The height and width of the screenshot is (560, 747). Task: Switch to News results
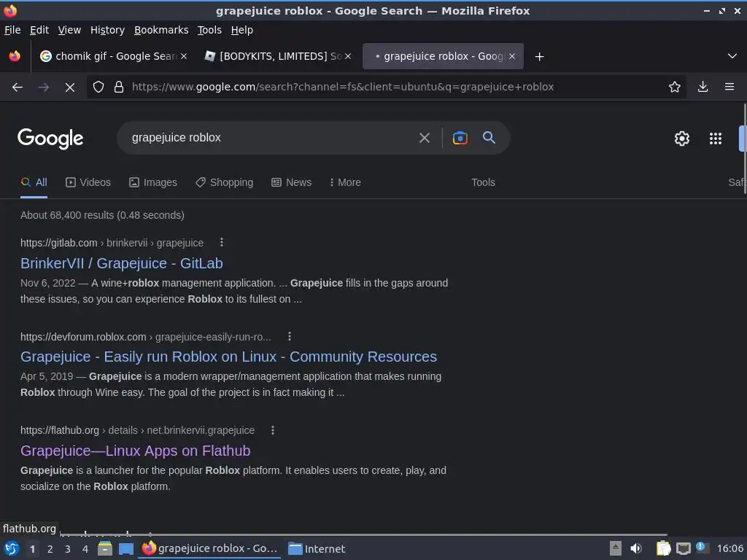(291, 182)
